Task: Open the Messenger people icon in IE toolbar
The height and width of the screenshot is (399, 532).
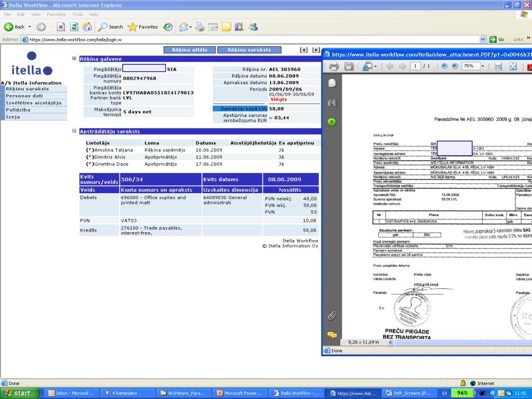Action: tap(253, 27)
